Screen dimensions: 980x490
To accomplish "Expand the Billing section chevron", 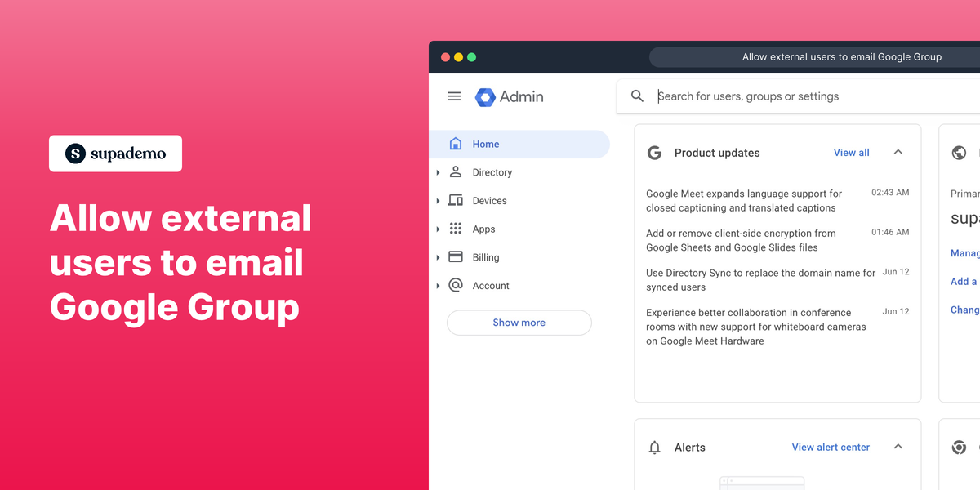I will [439, 256].
